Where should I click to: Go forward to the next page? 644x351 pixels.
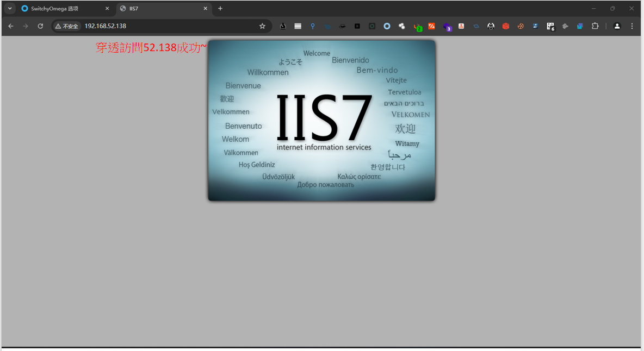[x=26, y=26]
